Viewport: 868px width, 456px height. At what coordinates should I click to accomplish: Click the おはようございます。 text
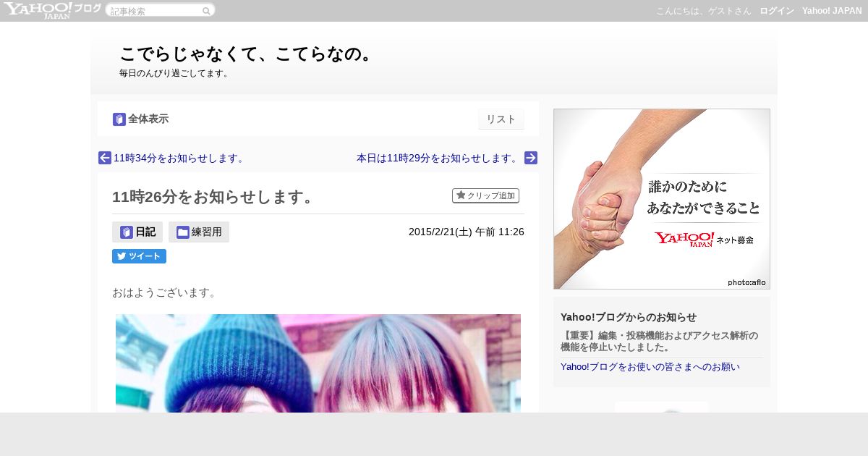tap(164, 292)
